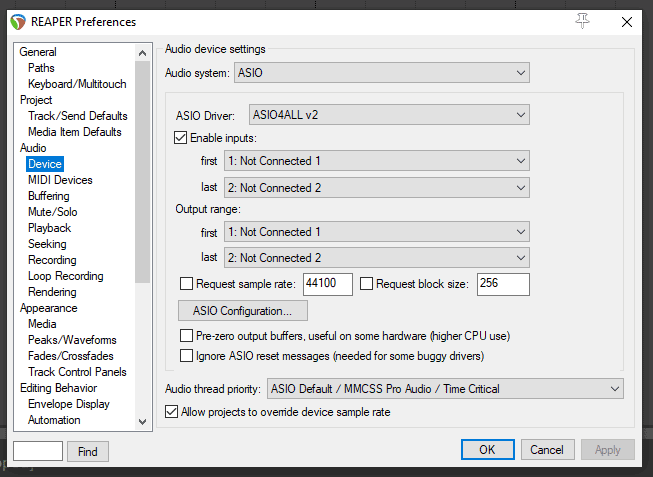
Task: Open the Audio system dropdown
Action: click(x=381, y=73)
